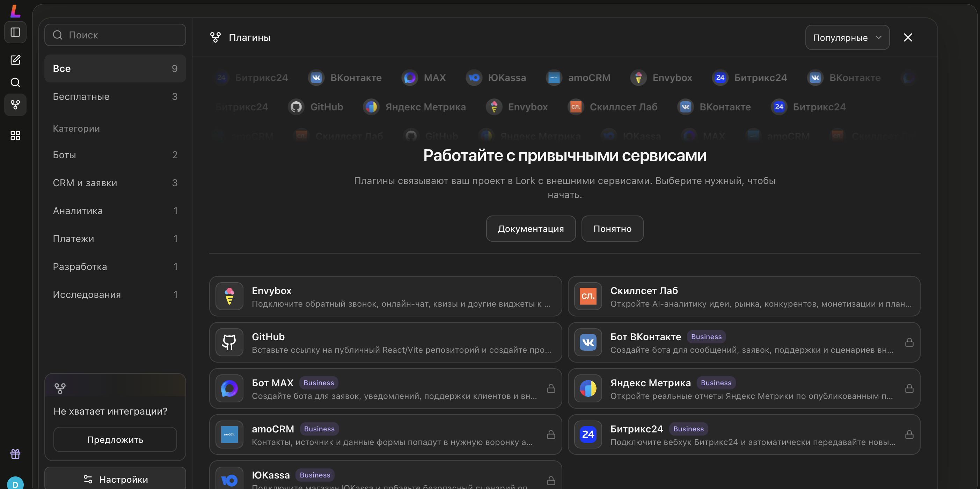This screenshot has width=980, height=489.
Task: Select the Платежи category
Action: 115,239
